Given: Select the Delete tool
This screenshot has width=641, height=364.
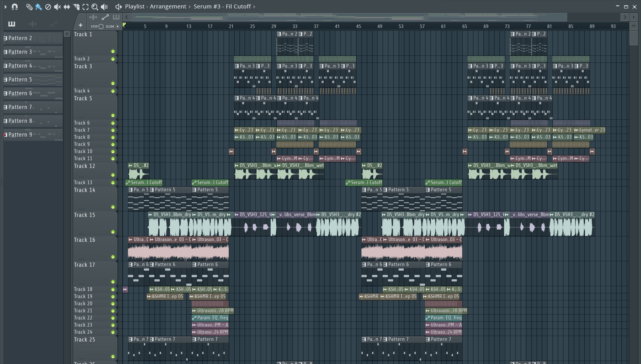Looking at the screenshot, I should (48, 7).
